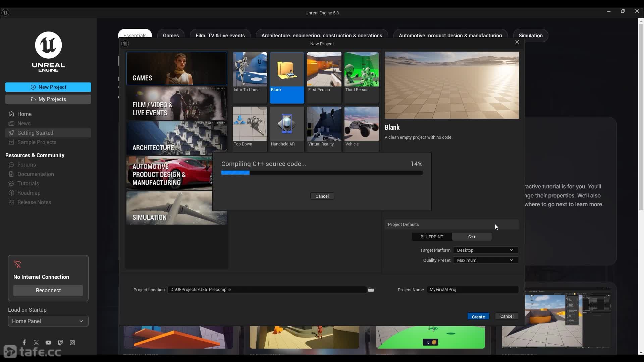Choose C++ project type
The width and height of the screenshot is (644, 362).
[472, 237]
